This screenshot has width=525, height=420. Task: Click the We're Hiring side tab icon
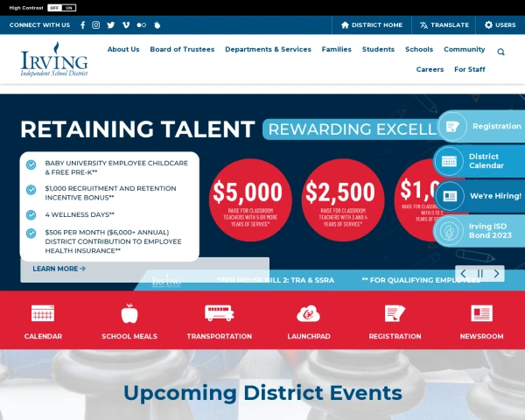pos(450,196)
